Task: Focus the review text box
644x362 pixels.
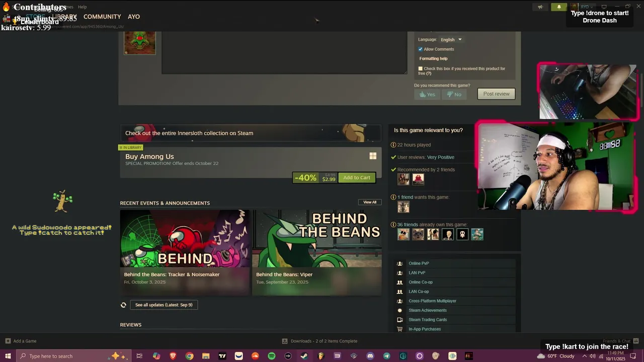Action: click(x=284, y=52)
